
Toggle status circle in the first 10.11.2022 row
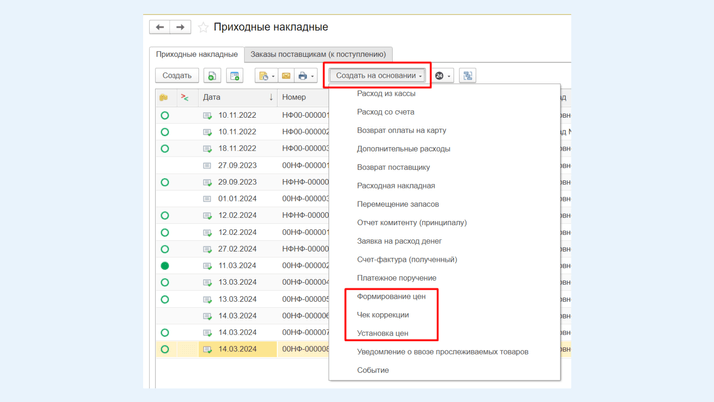(165, 116)
